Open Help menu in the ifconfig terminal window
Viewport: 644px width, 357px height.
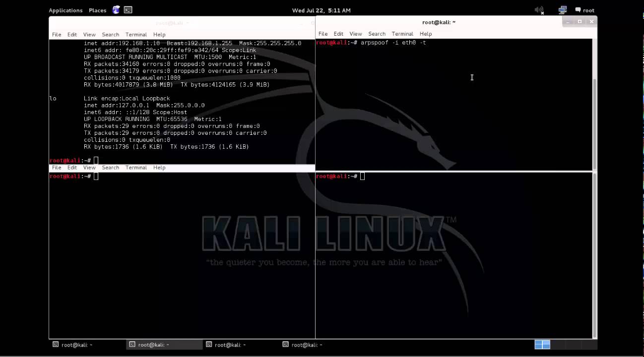[x=159, y=35]
